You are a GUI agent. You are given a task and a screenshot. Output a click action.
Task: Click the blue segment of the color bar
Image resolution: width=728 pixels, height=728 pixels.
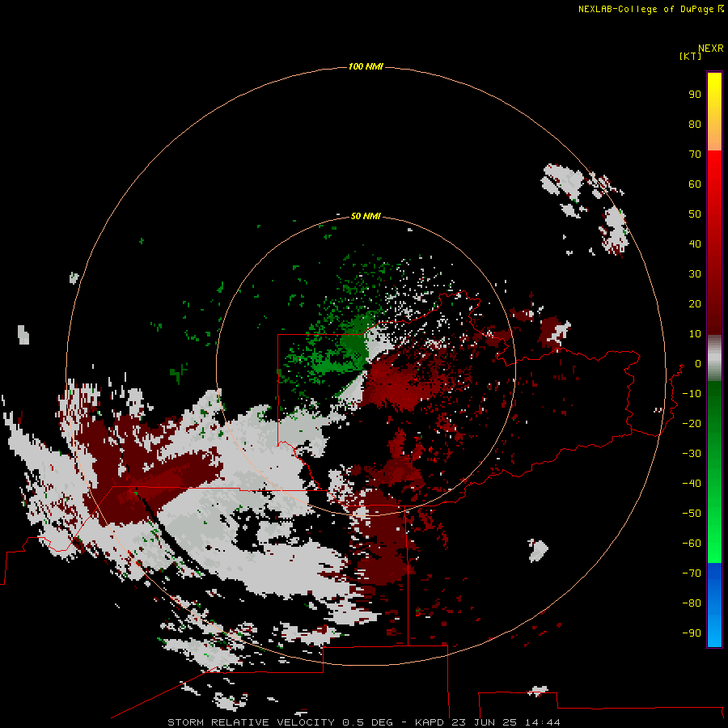pos(714,605)
